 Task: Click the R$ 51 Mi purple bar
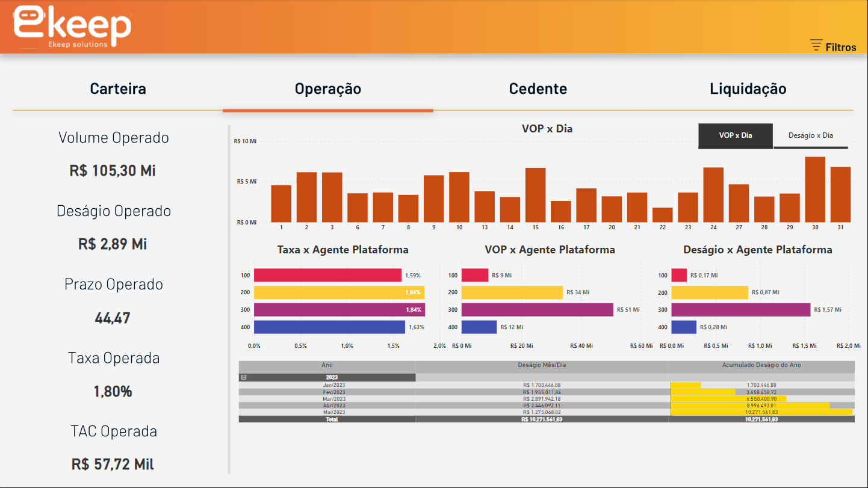point(538,310)
